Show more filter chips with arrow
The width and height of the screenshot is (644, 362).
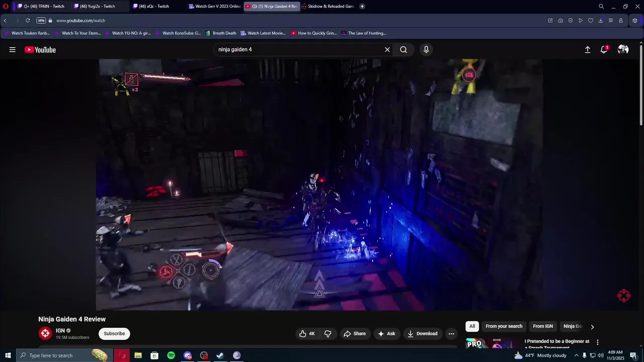click(592, 327)
